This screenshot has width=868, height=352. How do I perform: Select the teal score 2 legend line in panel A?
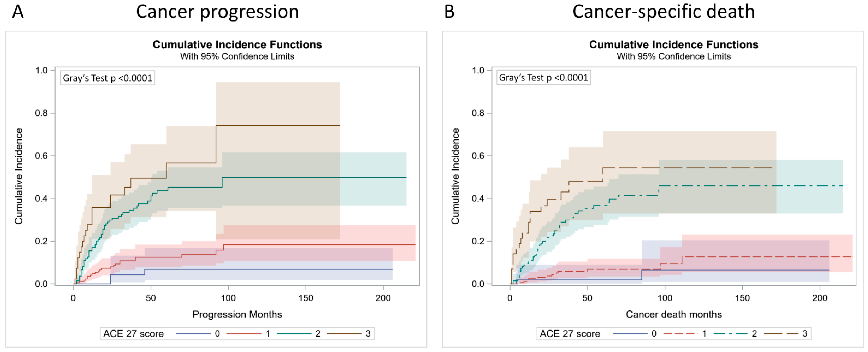(294, 333)
